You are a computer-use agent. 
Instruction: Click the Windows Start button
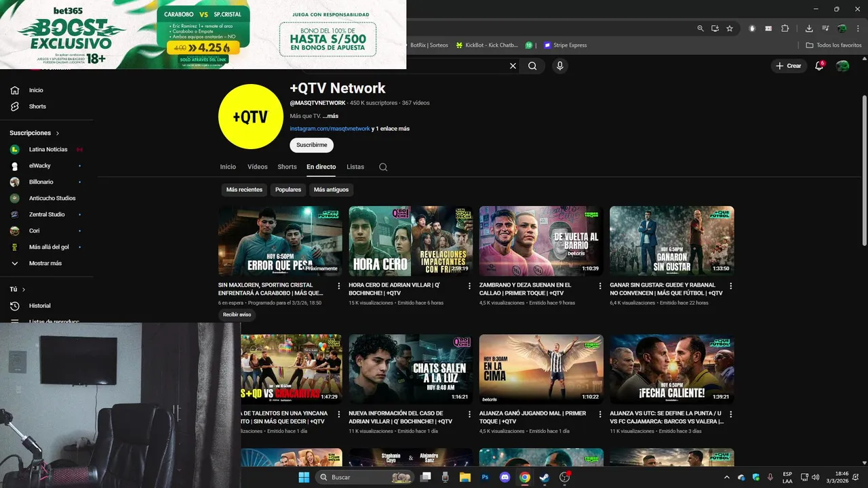304,477
